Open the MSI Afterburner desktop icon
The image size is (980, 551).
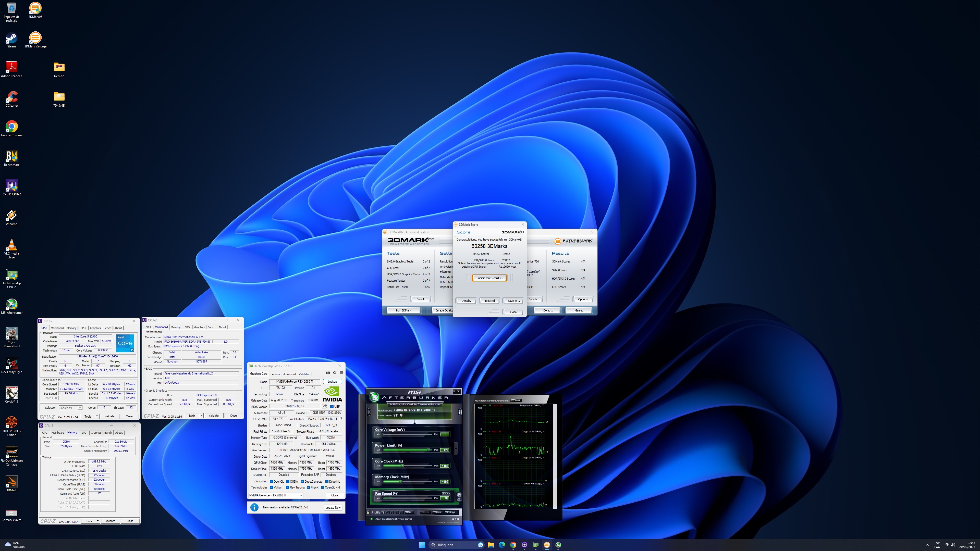tap(11, 306)
